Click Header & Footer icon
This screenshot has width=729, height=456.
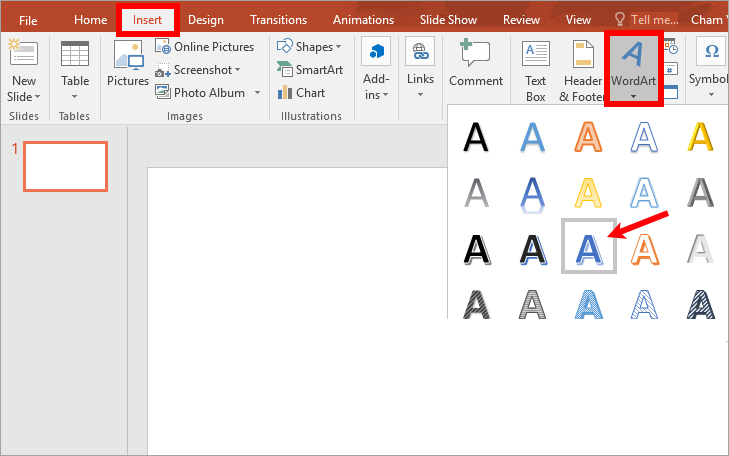(580, 58)
